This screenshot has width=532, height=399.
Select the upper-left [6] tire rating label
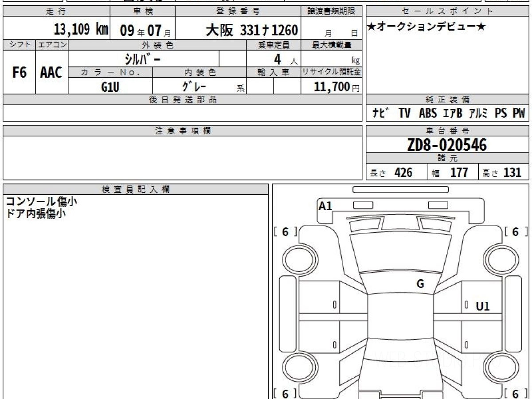pos(286,232)
